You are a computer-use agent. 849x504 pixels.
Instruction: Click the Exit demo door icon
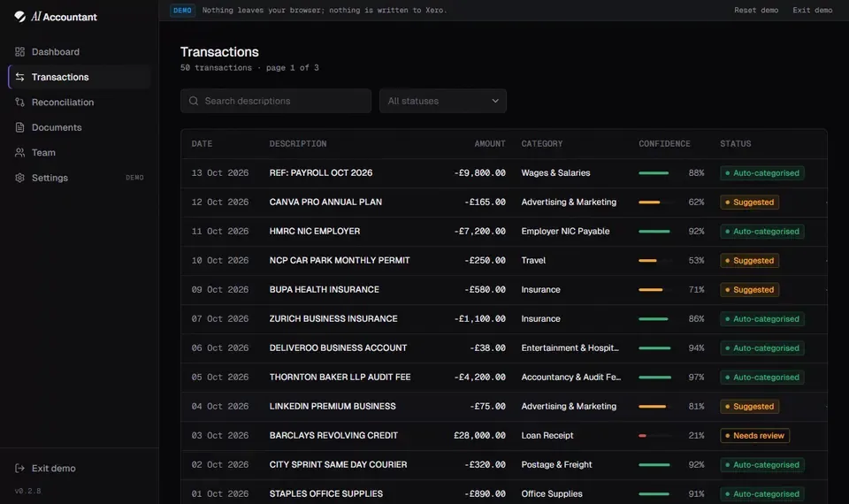[x=20, y=469]
